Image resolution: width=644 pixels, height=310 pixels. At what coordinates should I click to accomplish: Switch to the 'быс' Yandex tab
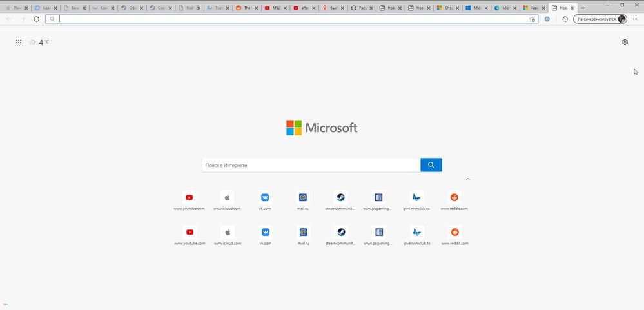point(332,8)
